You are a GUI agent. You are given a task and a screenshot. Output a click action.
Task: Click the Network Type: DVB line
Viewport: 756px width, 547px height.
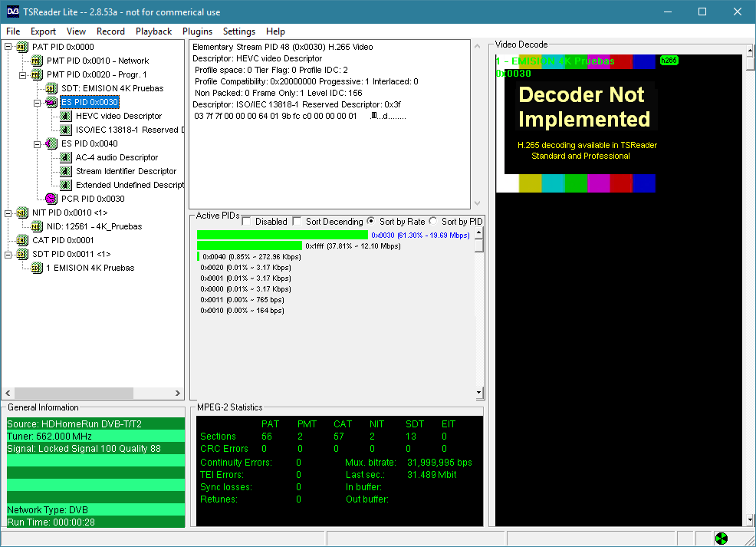point(96,510)
